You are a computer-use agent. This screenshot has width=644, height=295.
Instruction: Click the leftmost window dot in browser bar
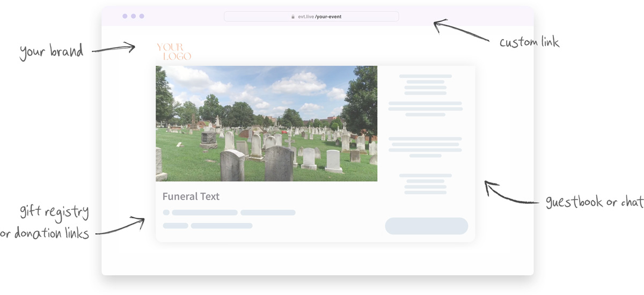pyautogui.click(x=125, y=16)
